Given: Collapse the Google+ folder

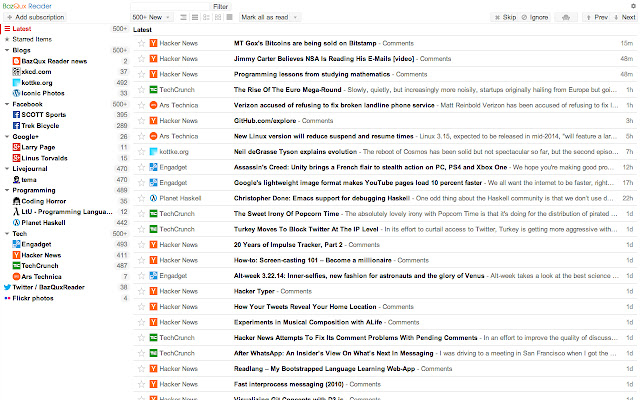Looking at the screenshot, I should 7,137.
